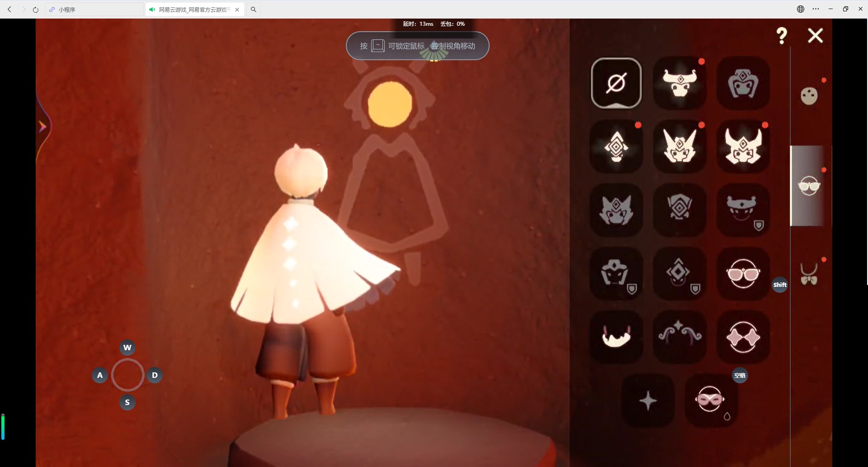
Task: Select the dark smiling crowned mask with shield badge
Action: click(x=743, y=210)
